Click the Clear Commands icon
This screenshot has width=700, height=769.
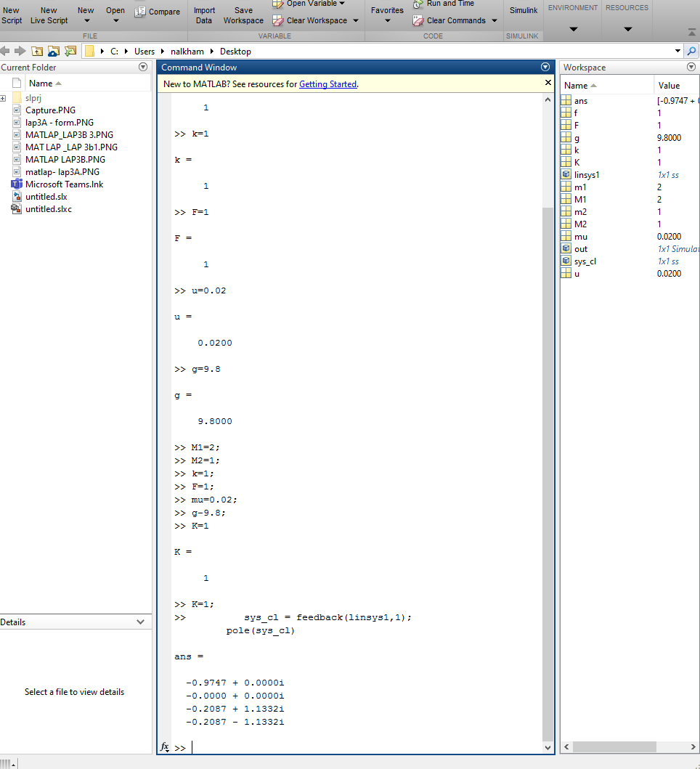[x=418, y=20]
